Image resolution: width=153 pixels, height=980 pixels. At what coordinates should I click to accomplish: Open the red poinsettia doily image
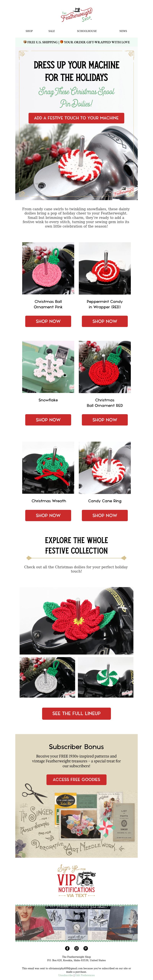76,620
